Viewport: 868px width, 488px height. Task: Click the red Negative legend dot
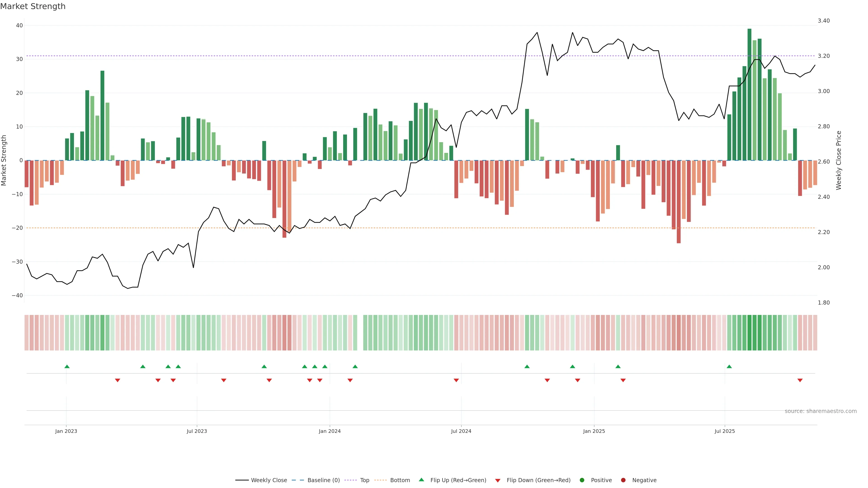(x=623, y=480)
